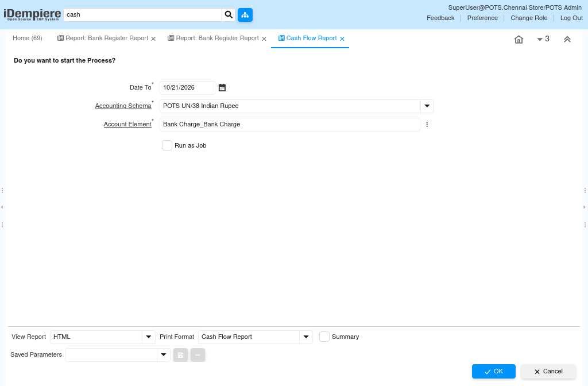Click the OK button
The image size is (588, 386).
tap(493, 372)
